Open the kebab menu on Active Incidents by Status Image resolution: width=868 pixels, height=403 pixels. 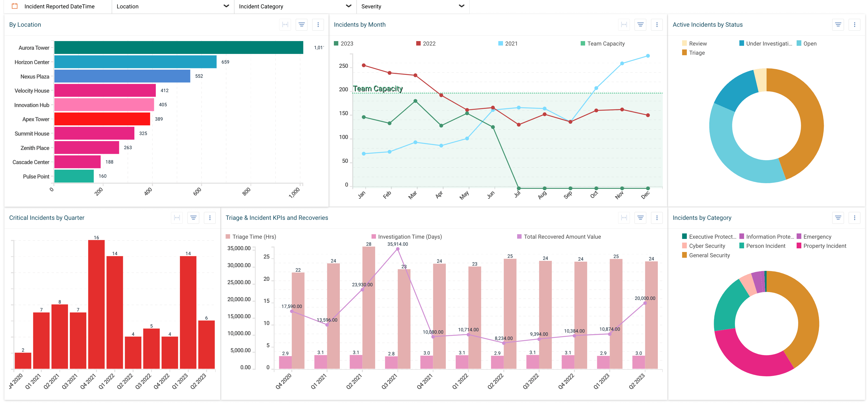(x=854, y=24)
